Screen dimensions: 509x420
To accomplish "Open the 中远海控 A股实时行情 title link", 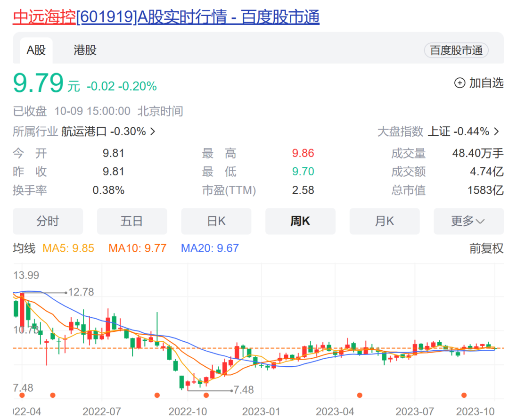I will tap(166, 17).
